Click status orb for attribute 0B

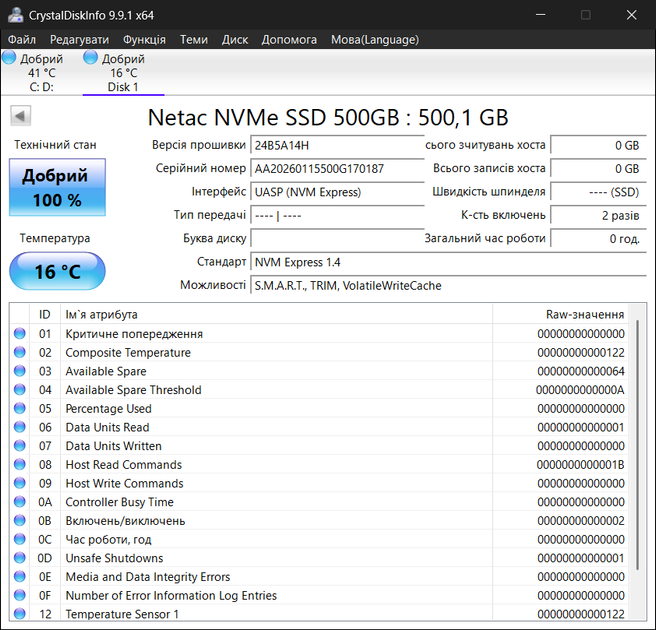20,520
